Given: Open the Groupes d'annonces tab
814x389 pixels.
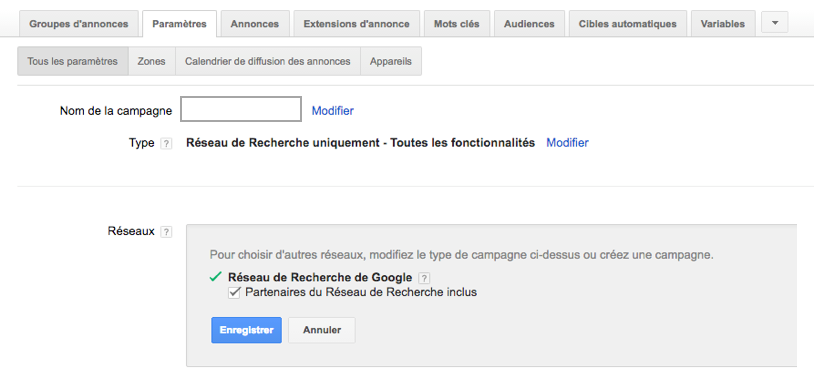Looking at the screenshot, I should point(78,24).
